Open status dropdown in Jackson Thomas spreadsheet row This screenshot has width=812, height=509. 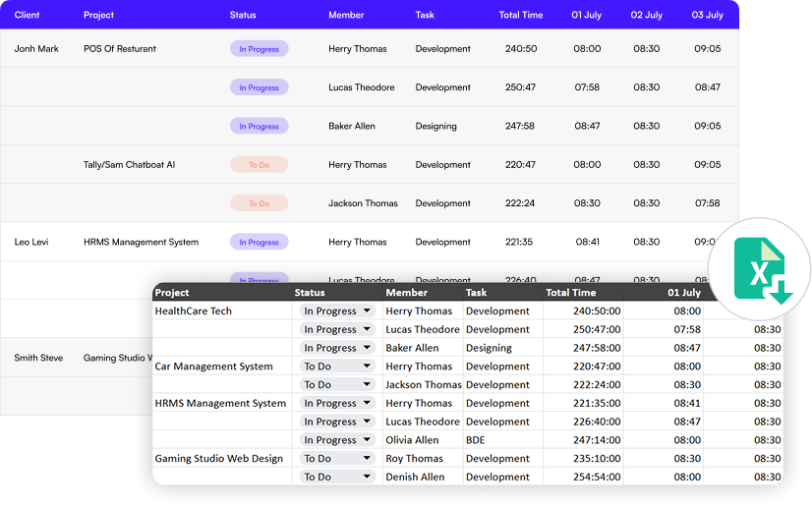point(337,385)
